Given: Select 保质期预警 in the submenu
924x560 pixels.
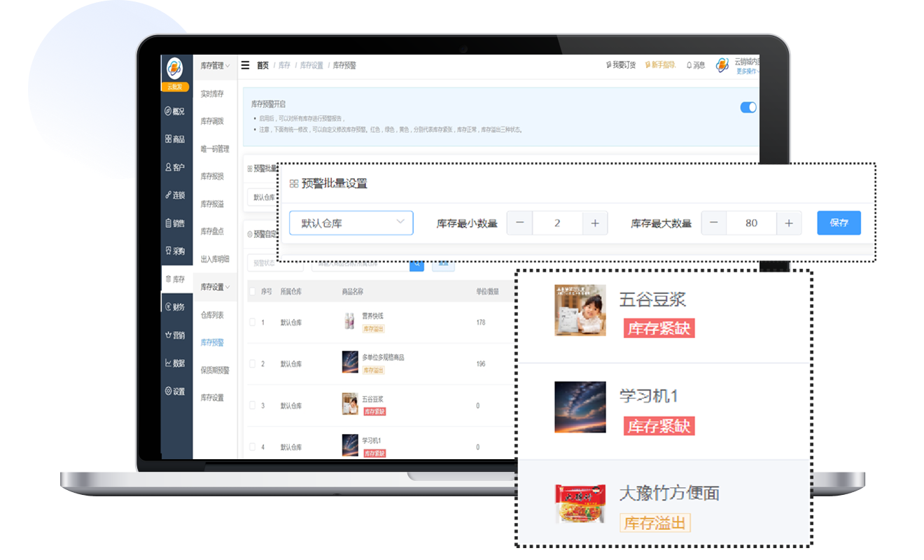Looking at the screenshot, I should (x=214, y=370).
